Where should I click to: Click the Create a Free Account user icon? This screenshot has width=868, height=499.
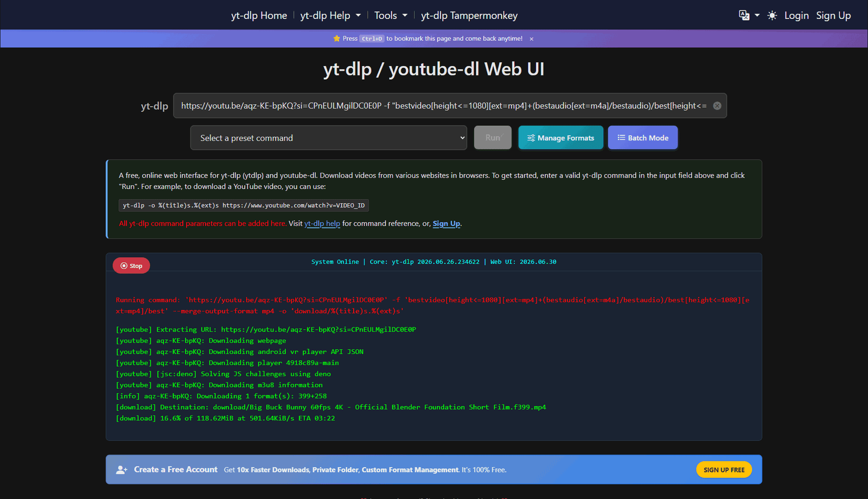(122, 470)
